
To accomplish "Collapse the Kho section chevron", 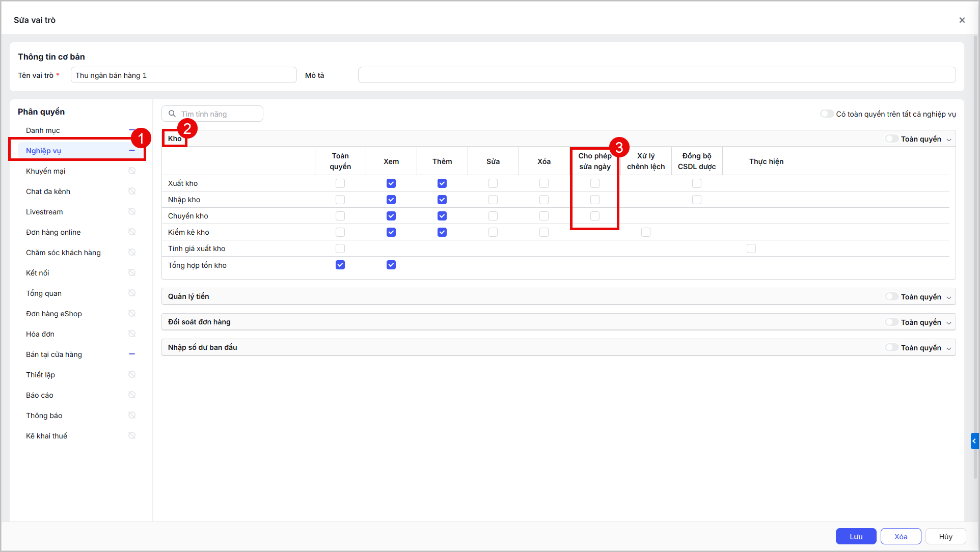I will (x=949, y=140).
